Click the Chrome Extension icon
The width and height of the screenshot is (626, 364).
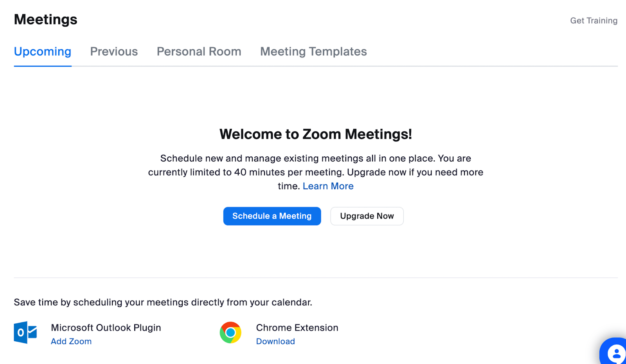point(230,333)
